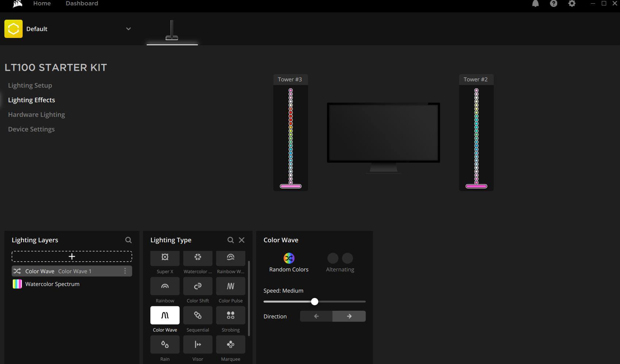This screenshot has width=620, height=364.
Task: Go to Hardware Lighting section
Action: coord(36,115)
